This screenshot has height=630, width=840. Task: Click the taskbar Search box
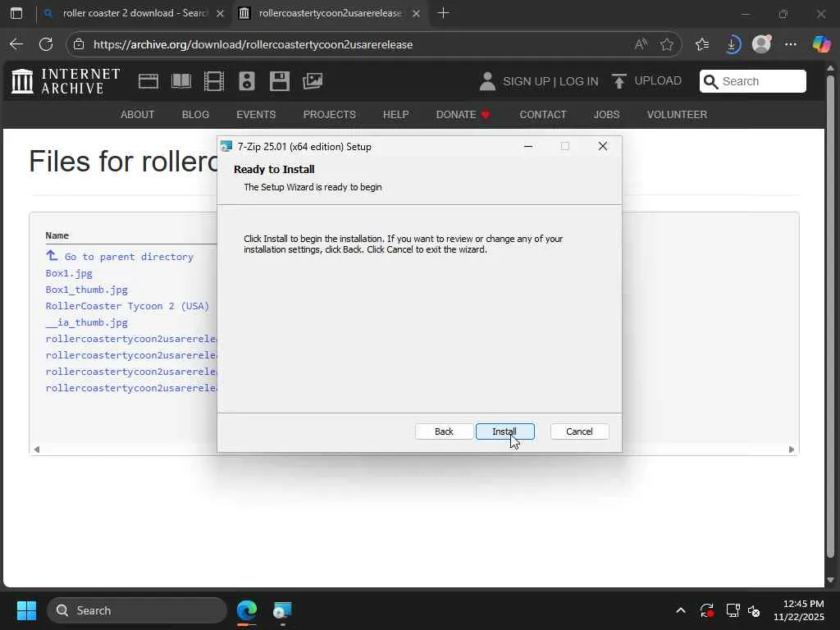(137, 610)
